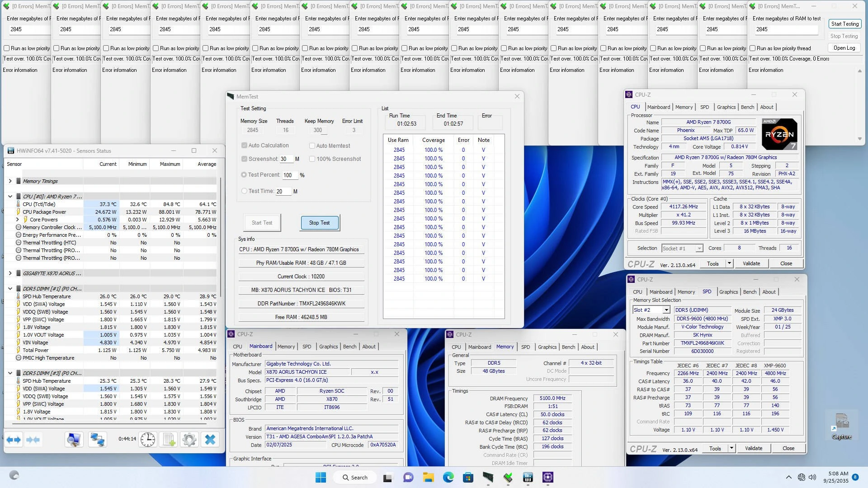The image size is (868, 488).
Task: Enable Auto Memtest checkbox
Action: click(312, 146)
